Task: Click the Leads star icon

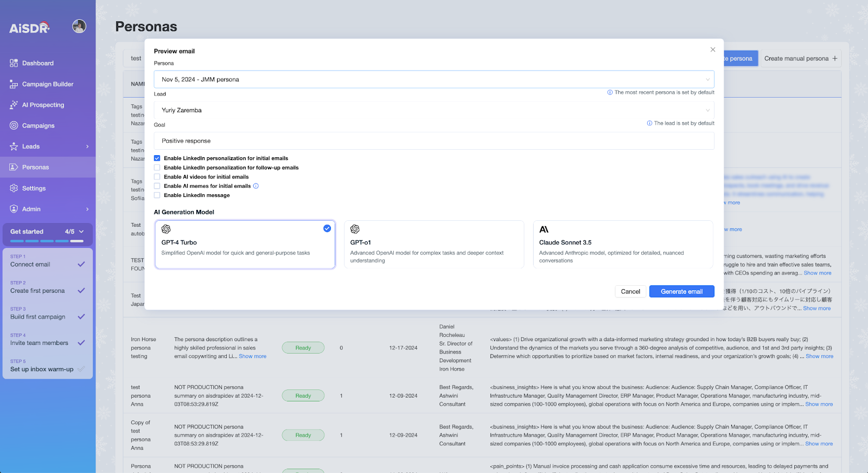Action: (x=14, y=146)
